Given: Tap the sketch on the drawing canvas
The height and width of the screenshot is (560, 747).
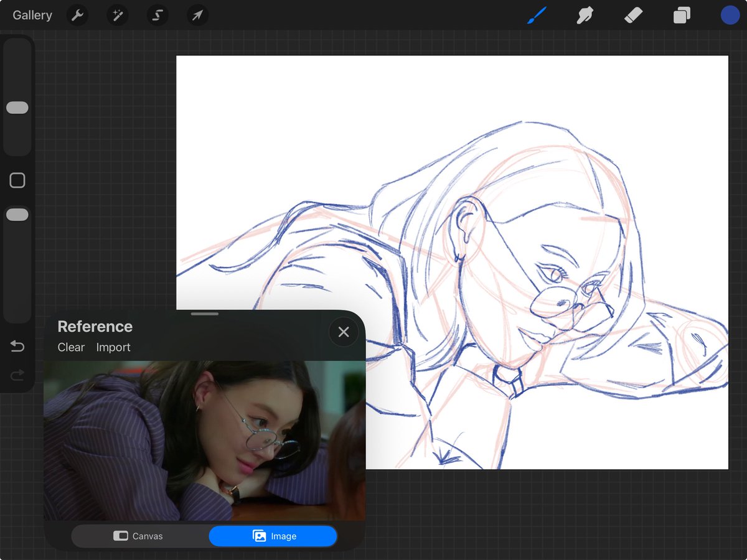Looking at the screenshot, I should pyautogui.click(x=452, y=262).
